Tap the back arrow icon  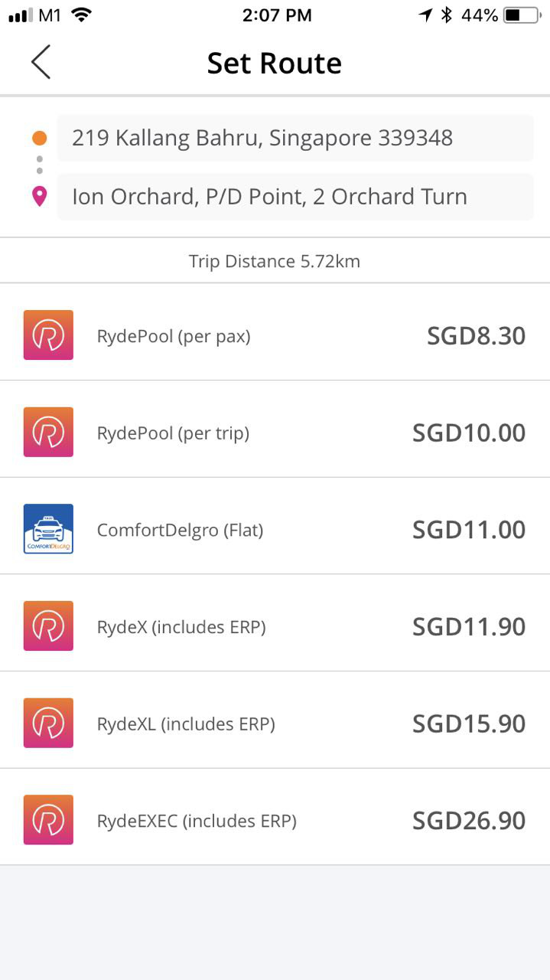click(x=41, y=62)
